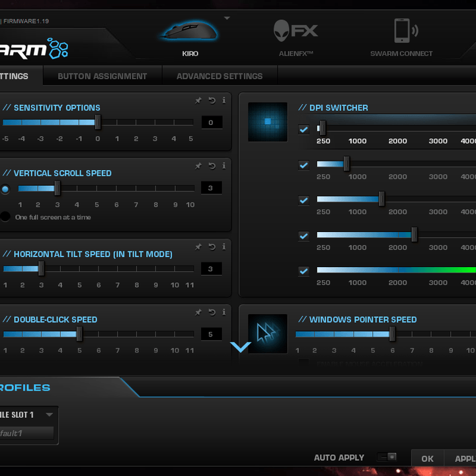Screen dimensions: 476x476
Task: Show info for Sensitivity Options
Action: click(223, 100)
